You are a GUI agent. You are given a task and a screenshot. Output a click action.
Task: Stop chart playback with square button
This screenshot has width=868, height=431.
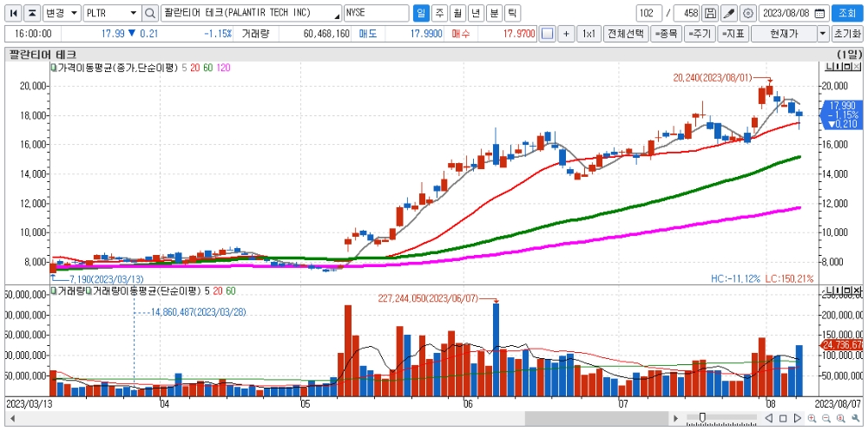[784, 418]
